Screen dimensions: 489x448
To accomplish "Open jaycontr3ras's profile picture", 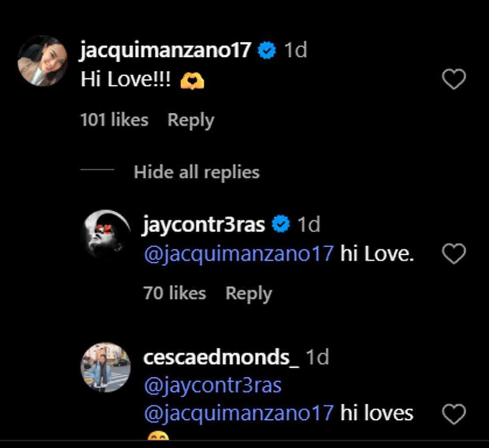I will tap(106, 234).
